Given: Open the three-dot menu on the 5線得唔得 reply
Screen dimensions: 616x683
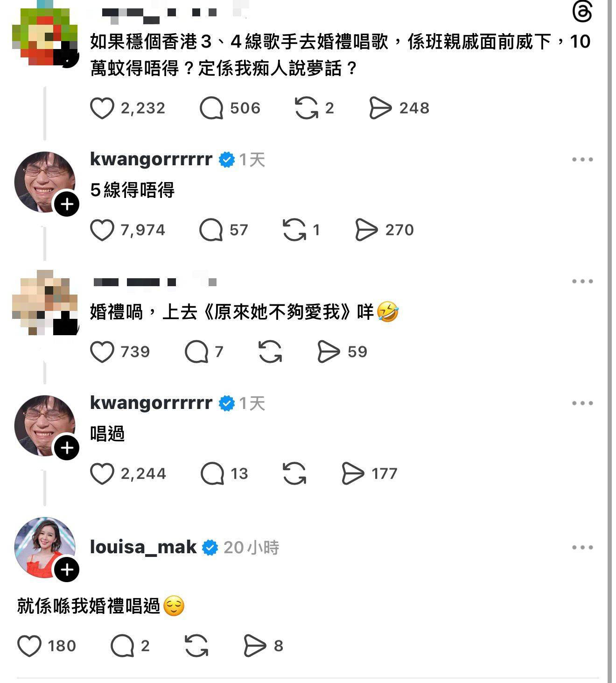Looking at the screenshot, I should 582,160.
